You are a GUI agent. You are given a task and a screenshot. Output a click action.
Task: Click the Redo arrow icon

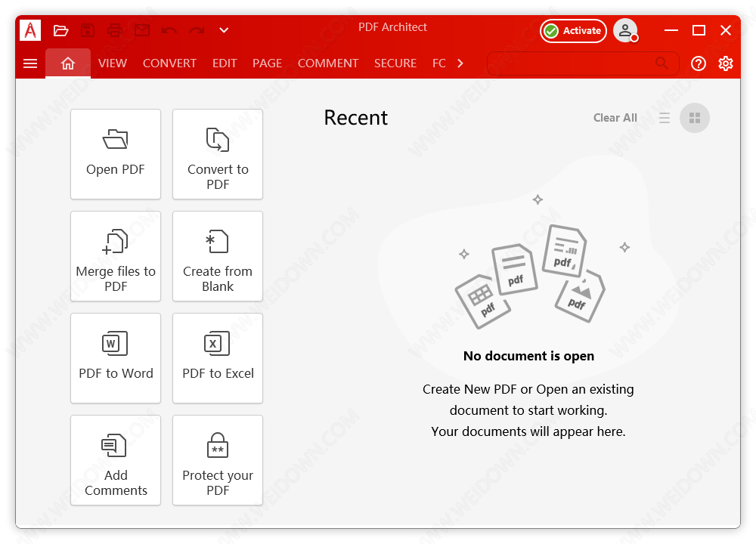[x=197, y=31]
